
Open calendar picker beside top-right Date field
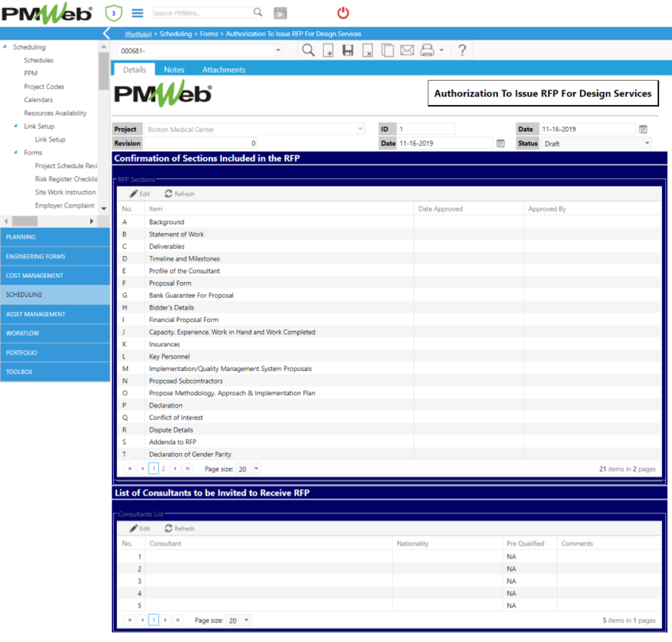point(643,129)
